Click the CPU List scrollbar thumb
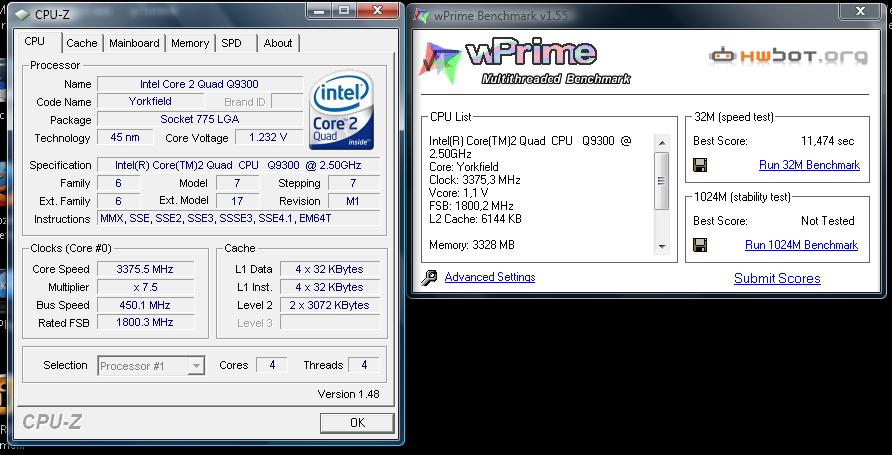The height and width of the screenshot is (455, 892). click(662, 181)
